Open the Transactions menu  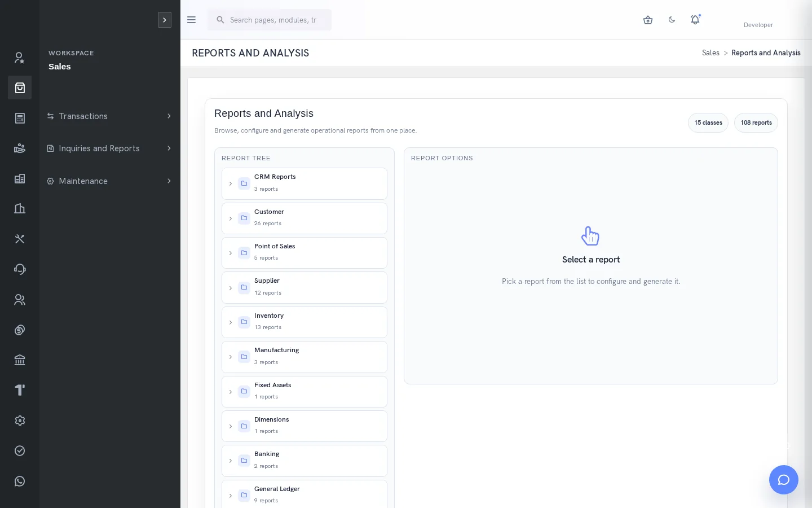point(110,116)
